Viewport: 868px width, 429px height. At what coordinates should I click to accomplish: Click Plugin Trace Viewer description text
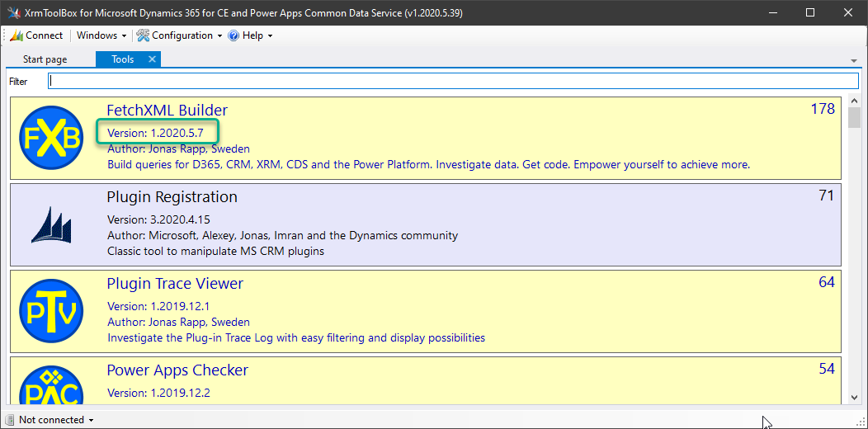(x=296, y=337)
